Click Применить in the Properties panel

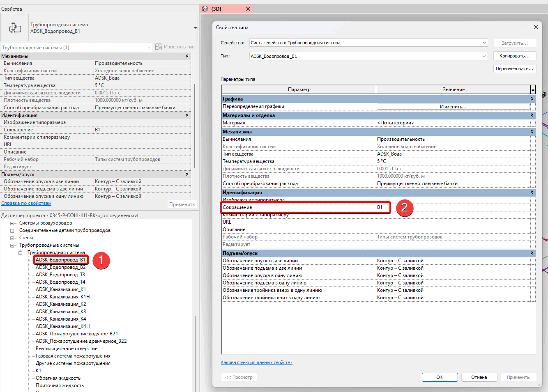pos(182,204)
